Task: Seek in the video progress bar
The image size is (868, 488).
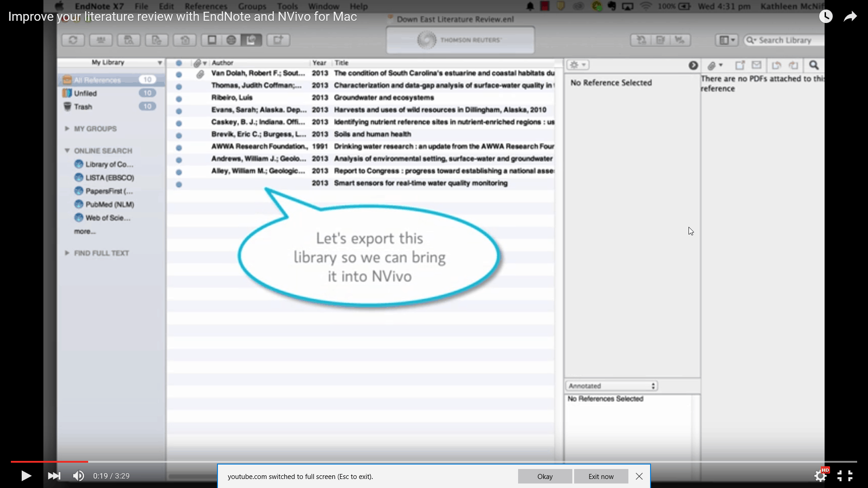Action: coord(434,462)
